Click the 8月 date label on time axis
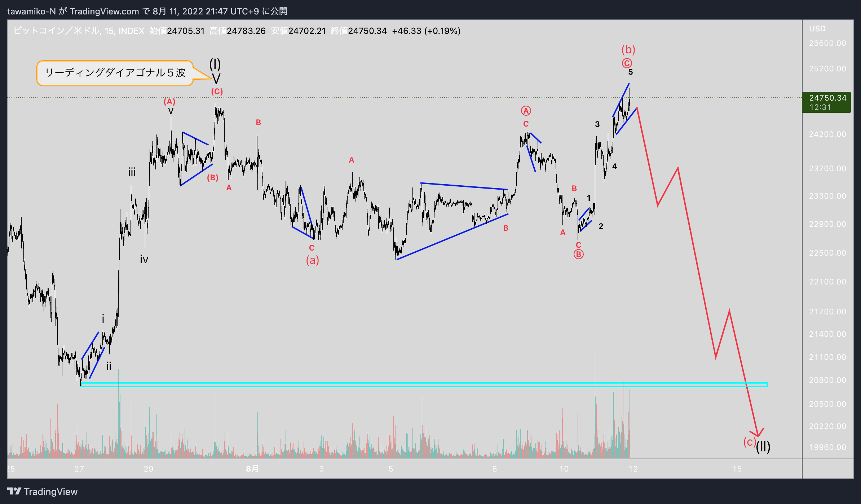The image size is (861, 504). pos(252,469)
